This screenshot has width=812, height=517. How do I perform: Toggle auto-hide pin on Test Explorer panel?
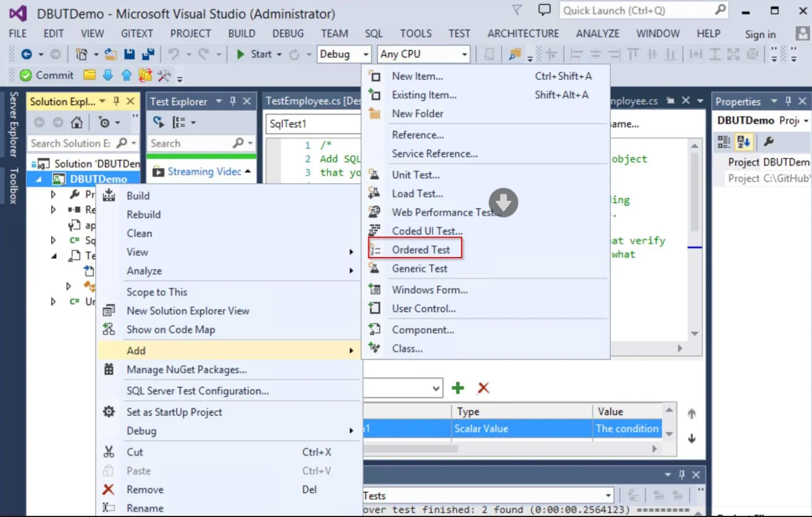(233, 102)
